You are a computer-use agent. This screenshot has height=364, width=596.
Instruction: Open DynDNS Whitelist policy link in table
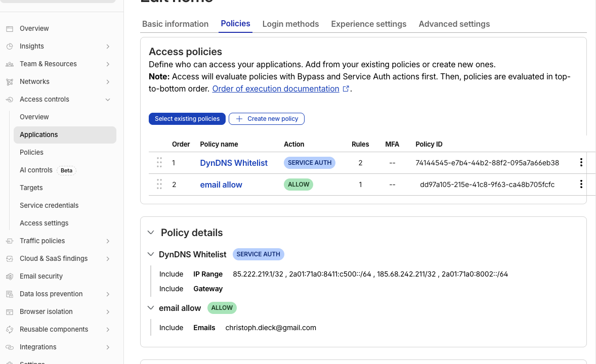pyautogui.click(x=234, y=163)
